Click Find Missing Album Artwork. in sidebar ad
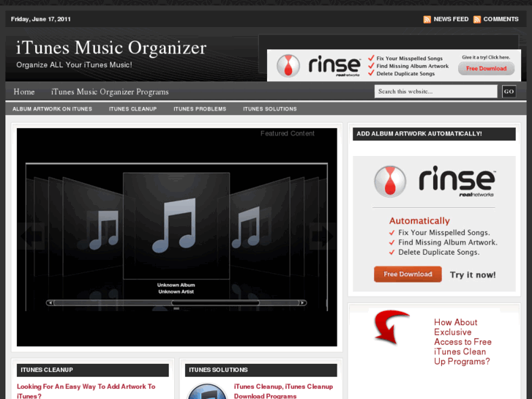Viewport: 532px width, 399px height. (448, 242)
